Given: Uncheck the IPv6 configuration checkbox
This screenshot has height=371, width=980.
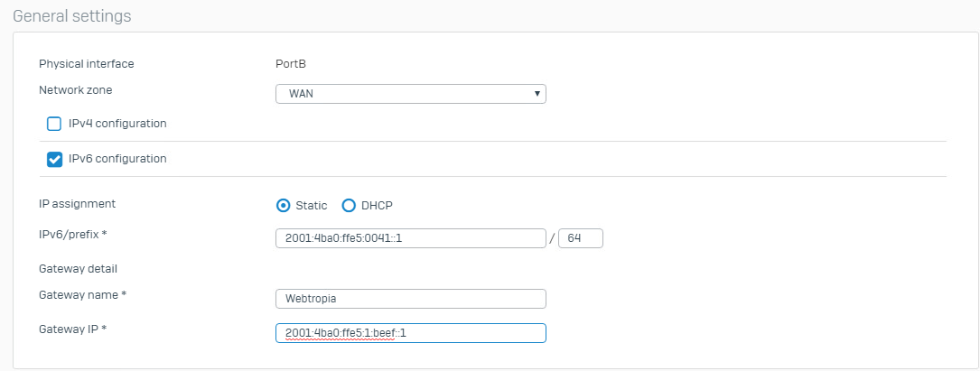Looking at the screenshot, I should (x=54, y=159).
